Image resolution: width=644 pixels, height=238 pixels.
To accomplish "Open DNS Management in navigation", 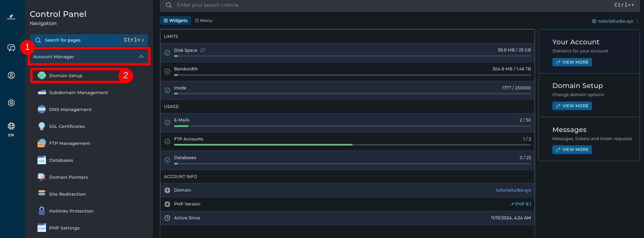I will (70, 109).
